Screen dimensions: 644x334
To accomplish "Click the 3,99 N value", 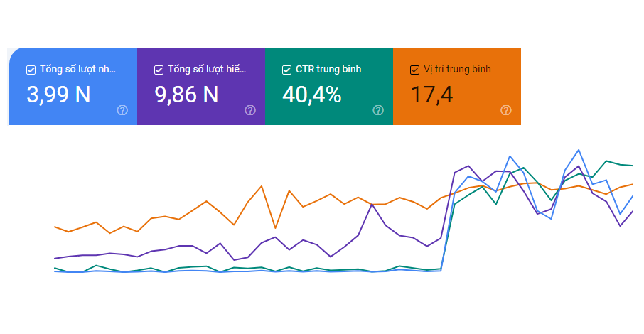I will point(58,95).
